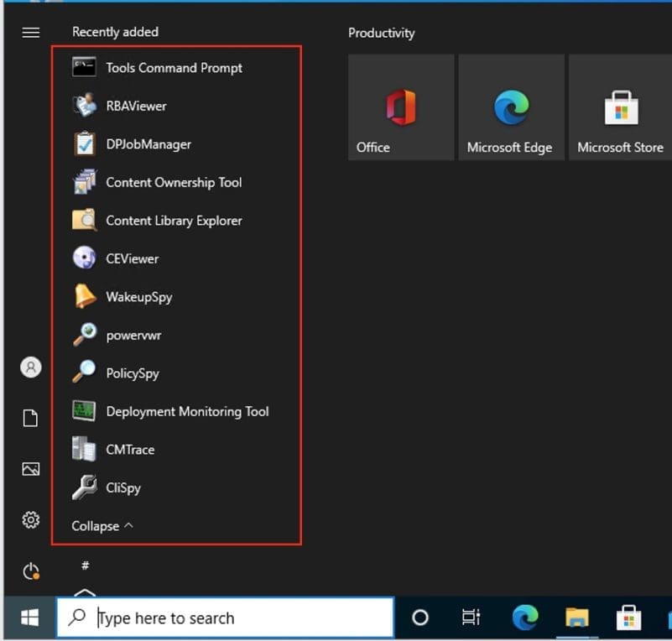Image resolution: width=672 pixels, height=641 pixels.
Task: Collapse the Recently added list
Action: click(102, 526)
